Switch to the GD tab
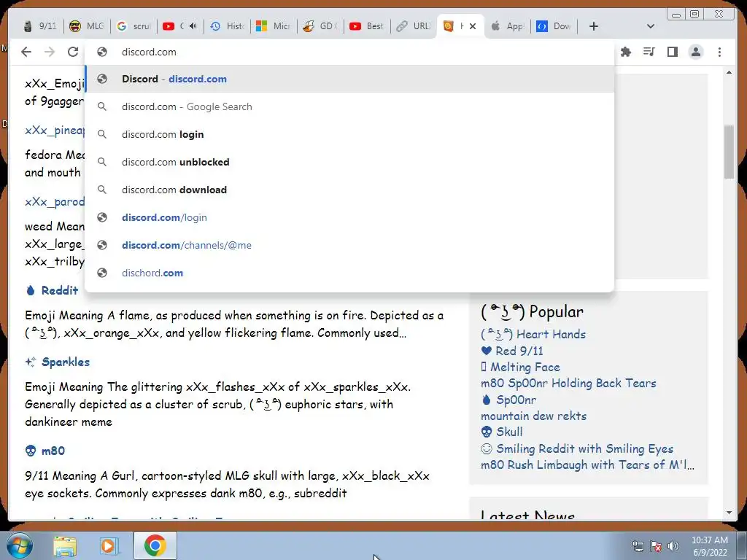 [x=321, y=26]
